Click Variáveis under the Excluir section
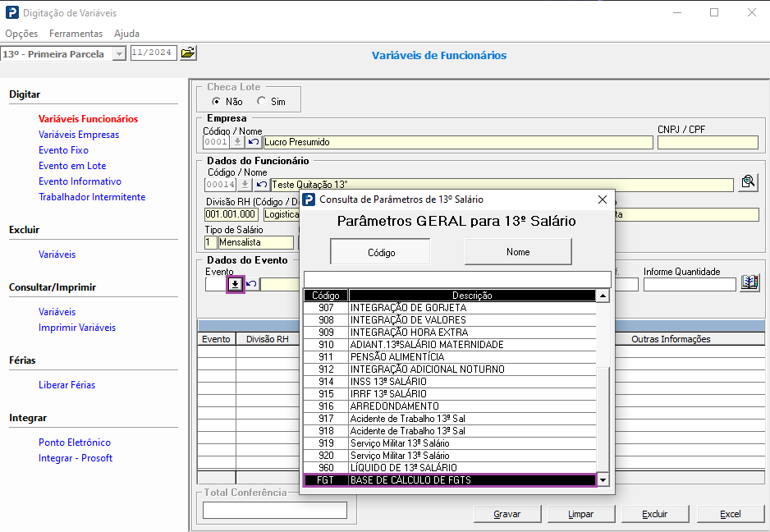Image resolution: width=770 pixels, height=532 pixels. [x=57, y=255]
